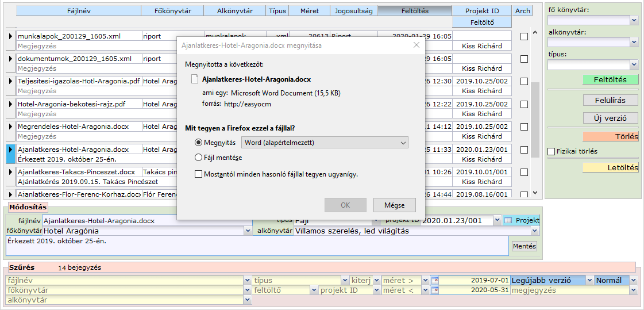Viewport: 644px width, 310px height.
Task: Click row arrow for Megrendeles-Hotel-Aragonia.docx
Action: [x=10, y=127]
